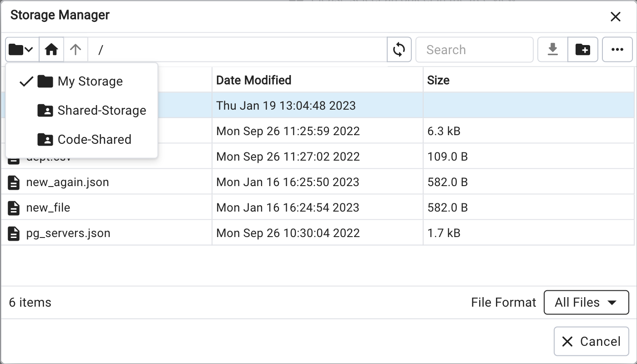Sort by Date Modified column header
The height and width of the screenshot is (364, 637).
(x=254, y=81)
